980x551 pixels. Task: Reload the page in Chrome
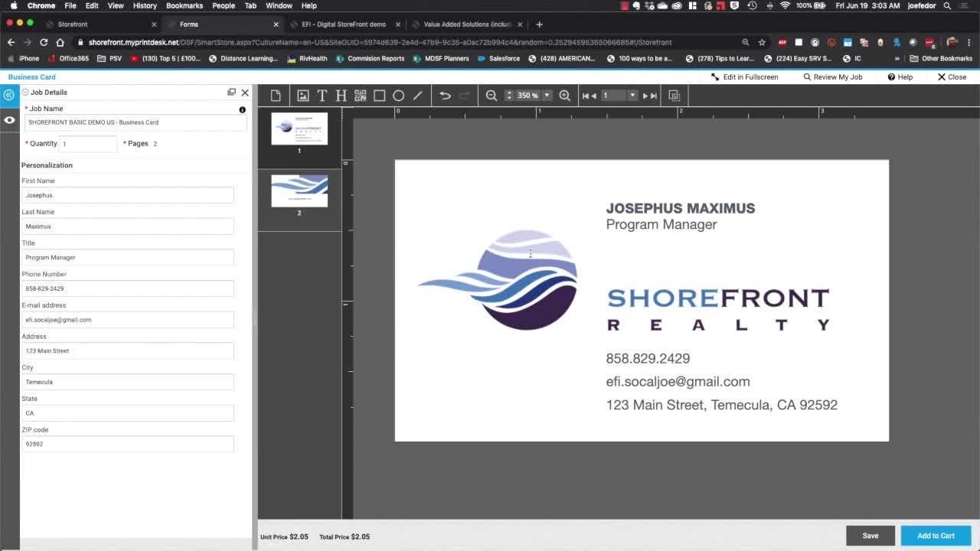[x=44, y=42]
